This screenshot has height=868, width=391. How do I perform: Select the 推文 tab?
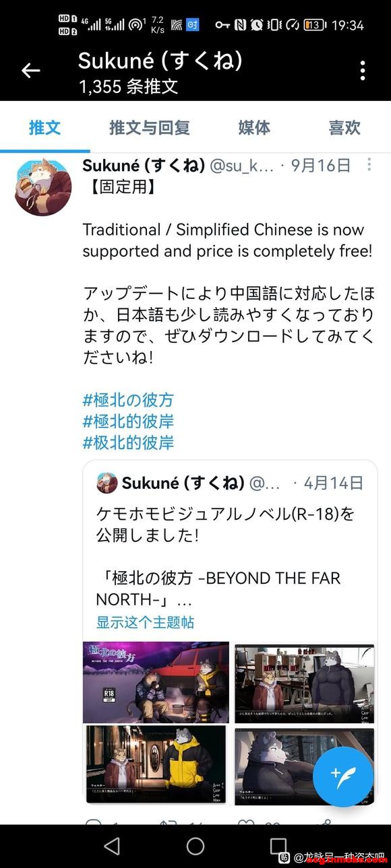[44, 127]
